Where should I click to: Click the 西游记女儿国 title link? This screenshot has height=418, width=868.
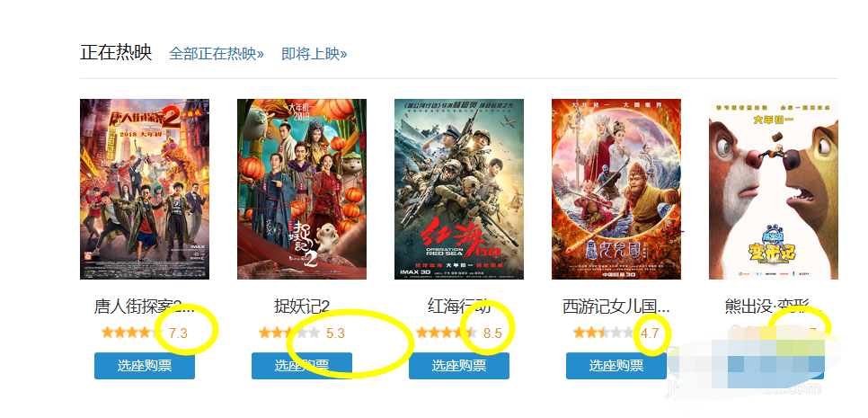616,307
